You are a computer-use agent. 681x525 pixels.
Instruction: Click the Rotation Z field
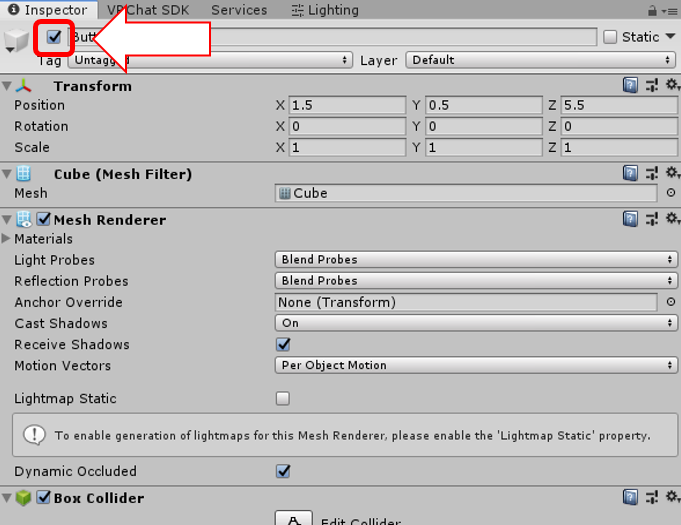coord(619,126)
